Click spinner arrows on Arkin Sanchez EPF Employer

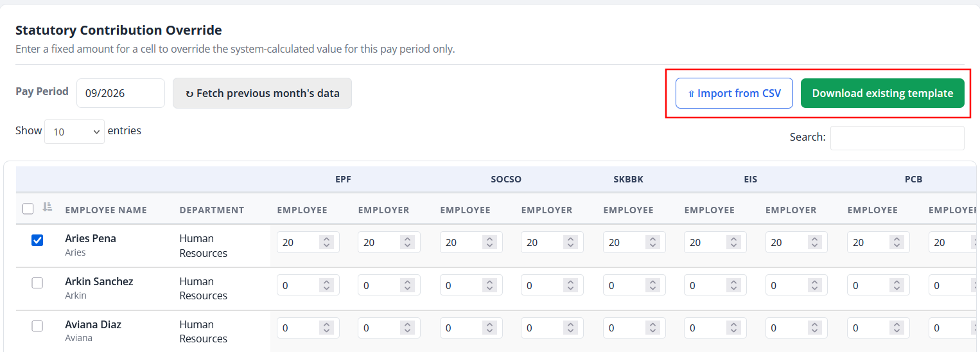(x=407, y=285)
